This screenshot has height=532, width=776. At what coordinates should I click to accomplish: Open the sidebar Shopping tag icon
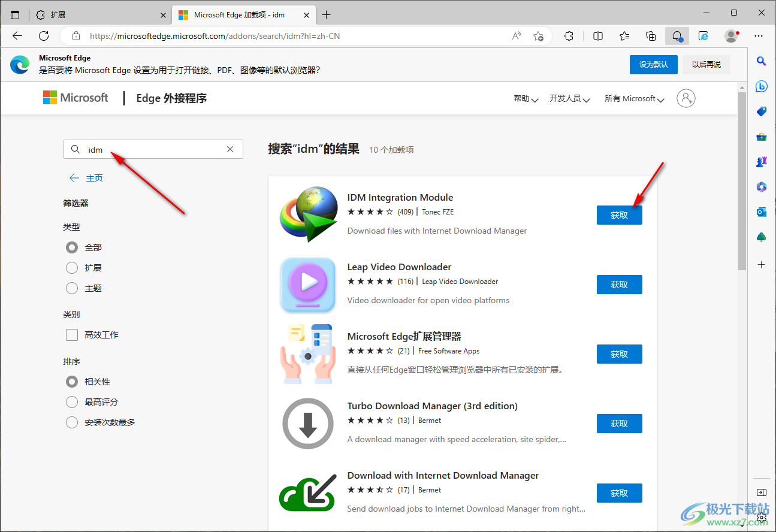point(762,111)
